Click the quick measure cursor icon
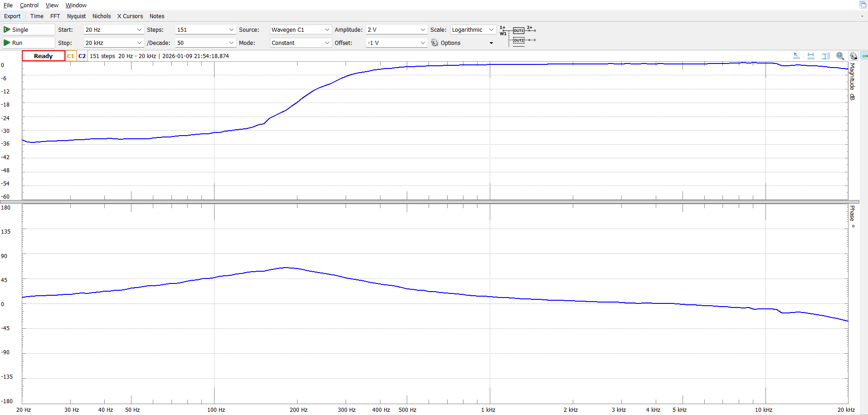This screenshot has width=868, height=415. [796, 56]
